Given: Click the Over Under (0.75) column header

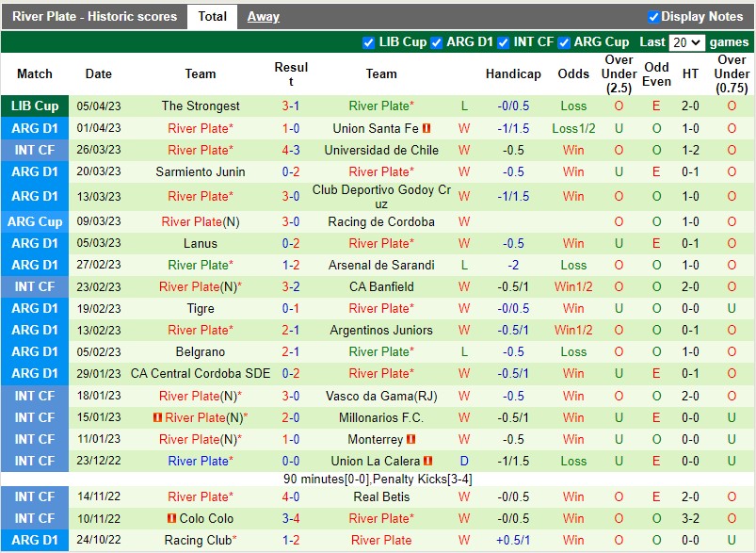Looking at the screenshot, I should click(732, 73).
